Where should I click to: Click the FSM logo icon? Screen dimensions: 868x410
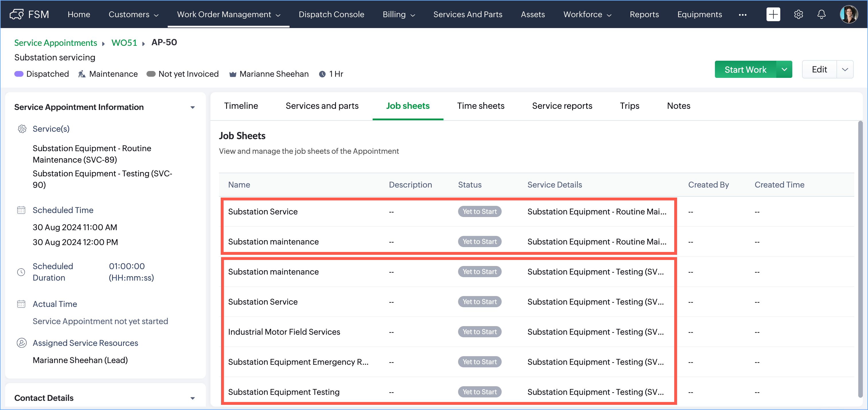pos(17,14)
